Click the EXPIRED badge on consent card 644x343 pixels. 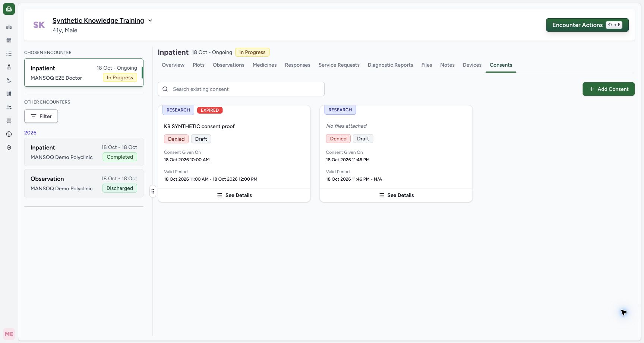(x=210, y=110)
